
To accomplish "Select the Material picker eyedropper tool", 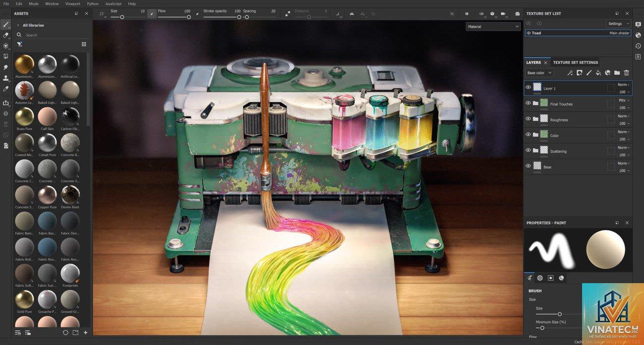I will (6, 89).
